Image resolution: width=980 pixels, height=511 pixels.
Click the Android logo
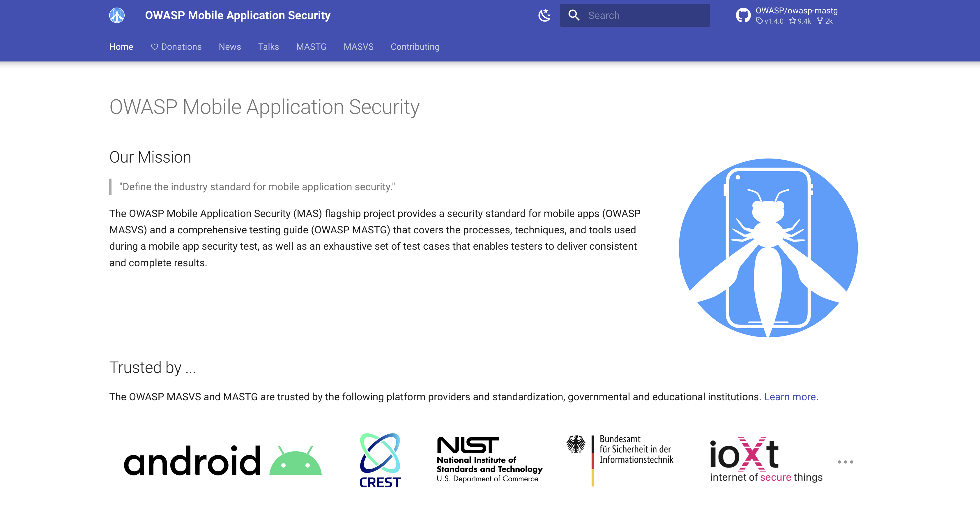point(222,460)
